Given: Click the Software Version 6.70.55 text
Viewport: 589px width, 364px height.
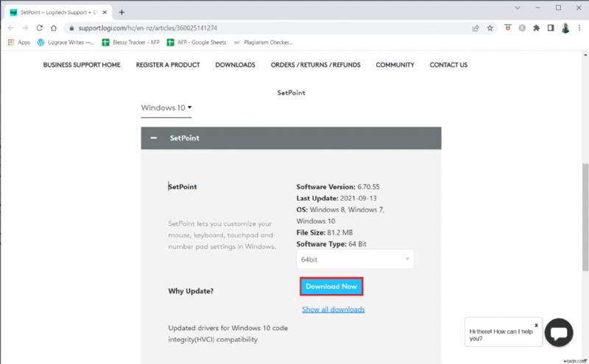Looking at the screenshot, I should coord(338,187).
